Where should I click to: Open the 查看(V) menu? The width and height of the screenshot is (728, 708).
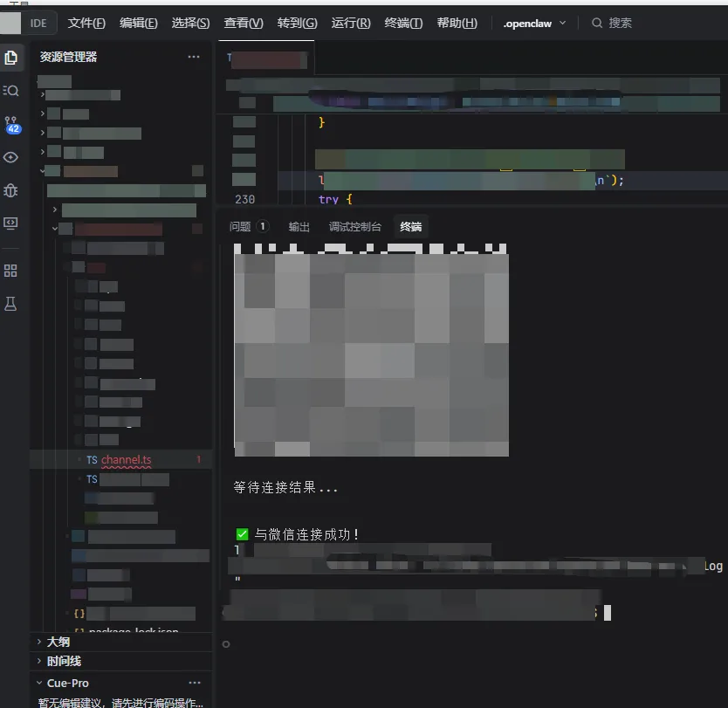[x=244, y=23]
